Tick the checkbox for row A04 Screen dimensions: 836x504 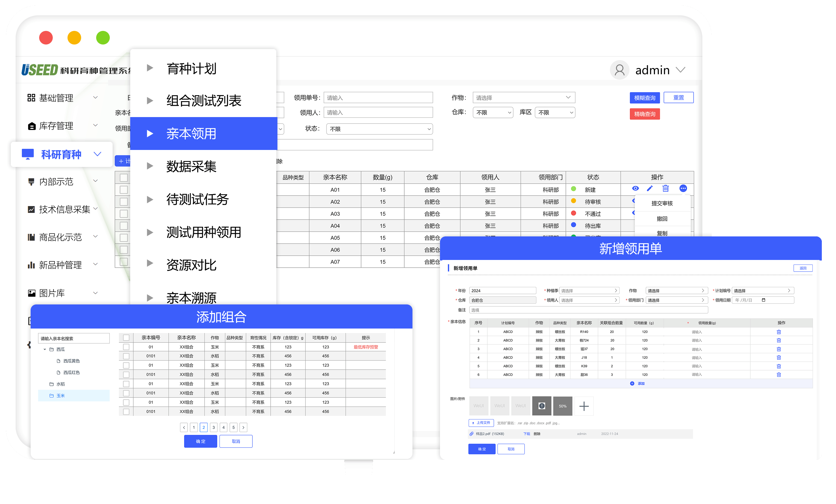[124, 226]
